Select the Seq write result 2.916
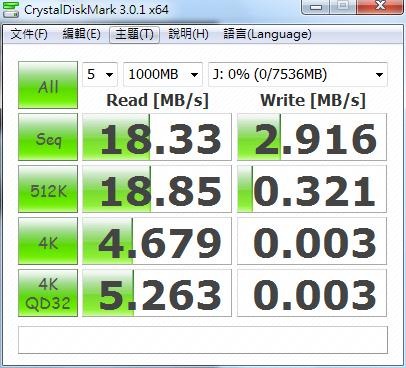This screenshot has height=368, width=406. 312,137
